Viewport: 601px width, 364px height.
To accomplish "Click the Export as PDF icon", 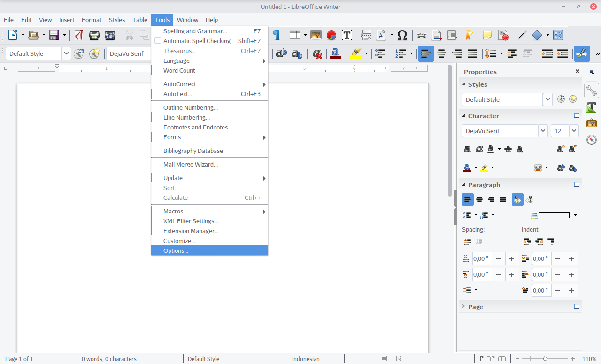I will pyautogui.click(x=79, y=35).
